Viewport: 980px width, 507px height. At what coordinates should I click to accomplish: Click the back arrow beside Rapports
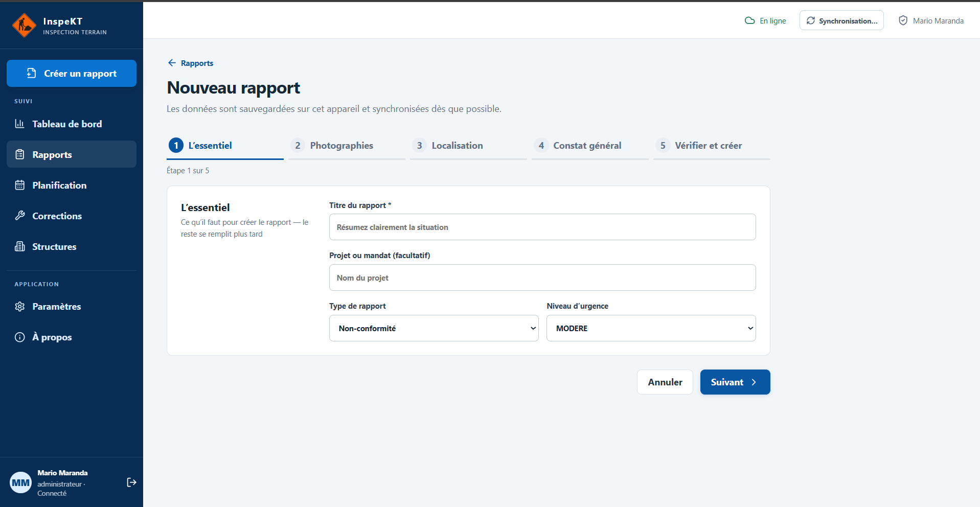coord(172,63)
